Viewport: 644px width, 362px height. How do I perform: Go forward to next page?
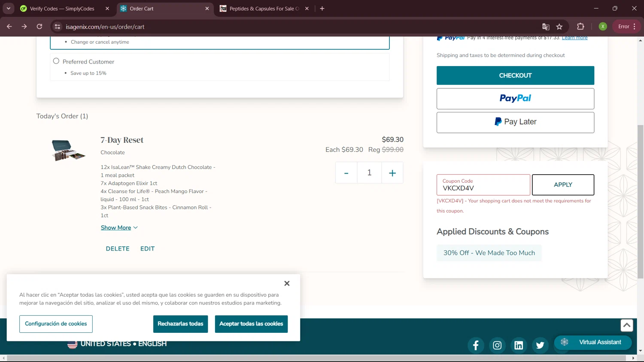pyautogui.click(x=24, y=27)
